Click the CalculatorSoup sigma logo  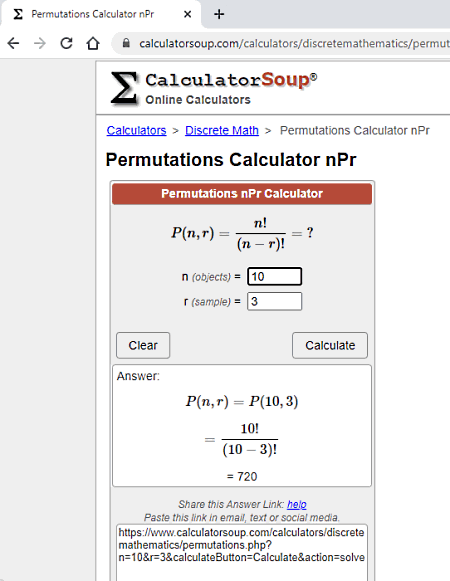pyautogui.click(x=124, y=88)
